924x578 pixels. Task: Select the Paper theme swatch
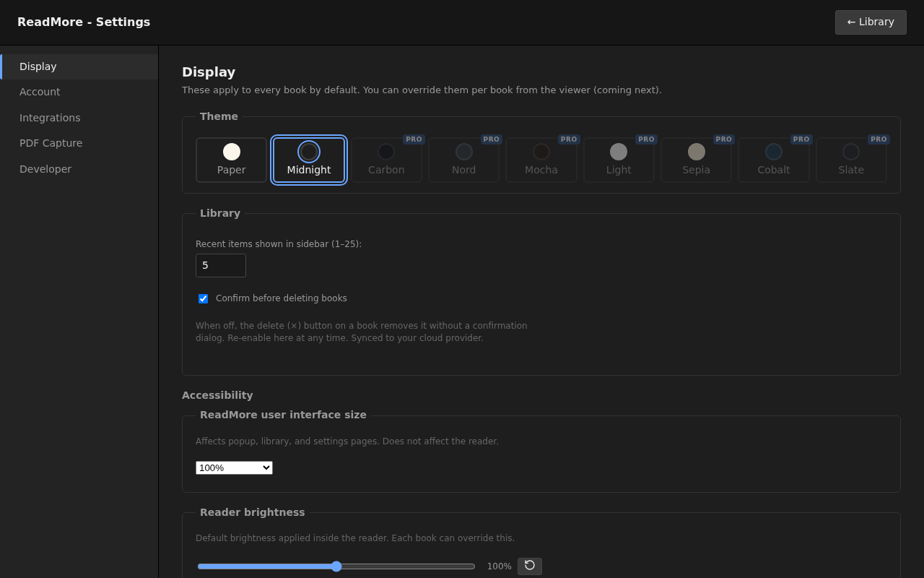click(231, 160)
